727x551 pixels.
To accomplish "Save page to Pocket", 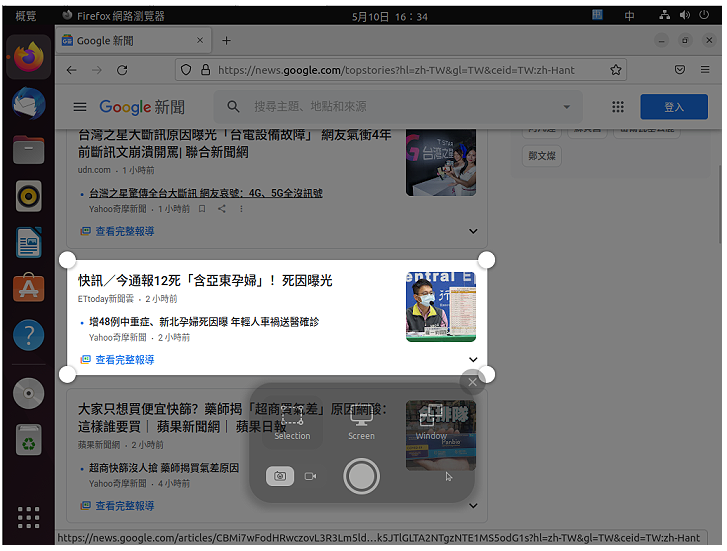I will point(679,70).
